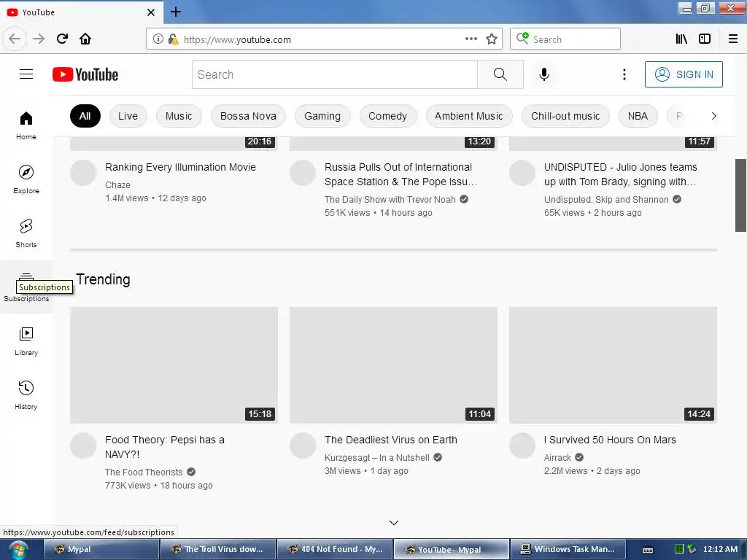
Task: Open YouTube settings three-dot menu
Action: (624, 74)
